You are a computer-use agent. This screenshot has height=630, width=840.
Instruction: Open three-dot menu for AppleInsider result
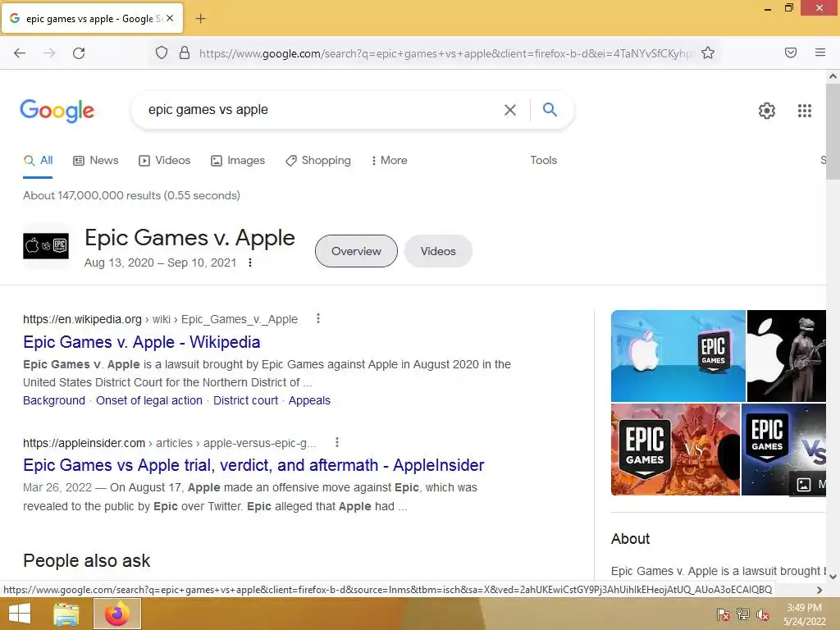pyautogui.click(x=337, y=442)
